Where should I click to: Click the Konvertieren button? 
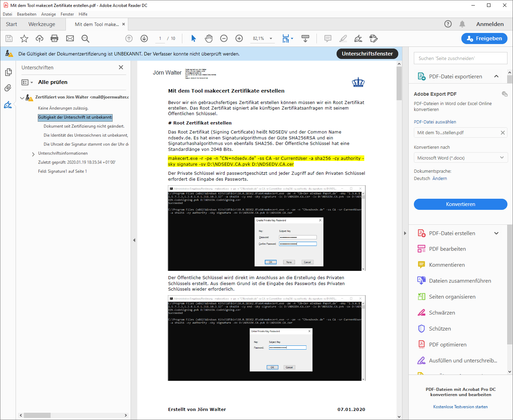coord(460,204)
